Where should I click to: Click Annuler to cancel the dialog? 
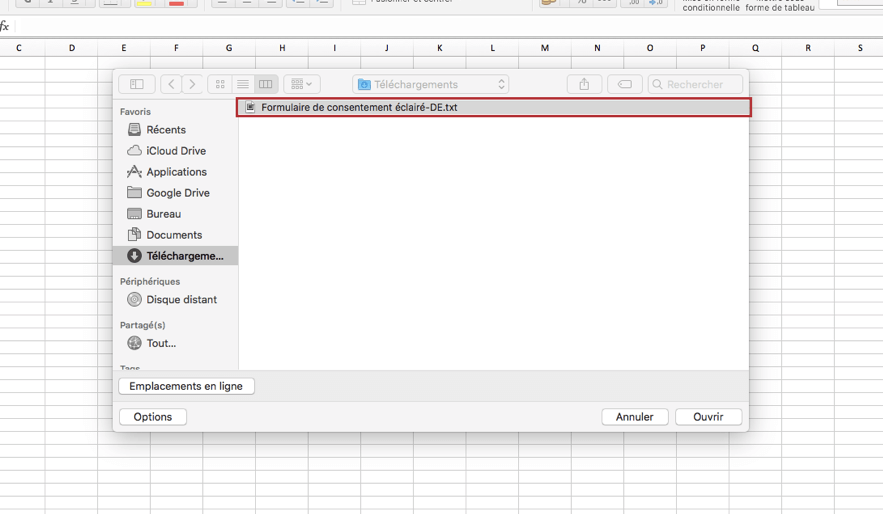point(635,417)
